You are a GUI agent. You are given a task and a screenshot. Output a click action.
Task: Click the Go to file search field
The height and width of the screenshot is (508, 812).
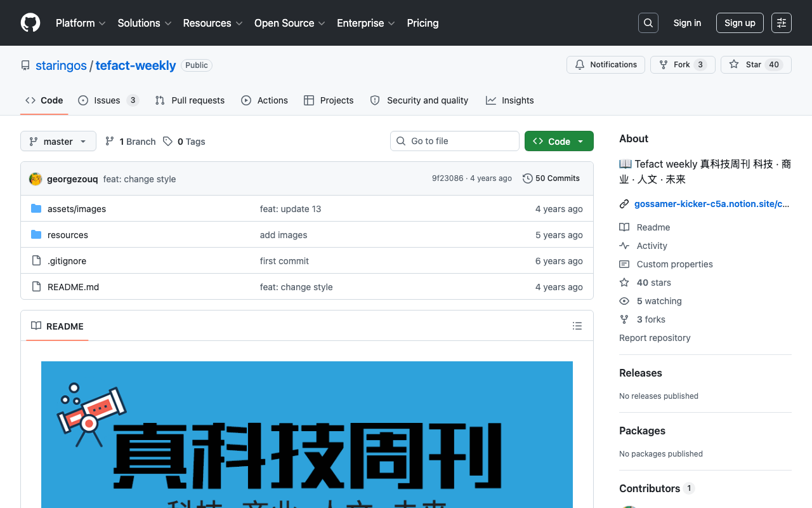pos(455,141)
